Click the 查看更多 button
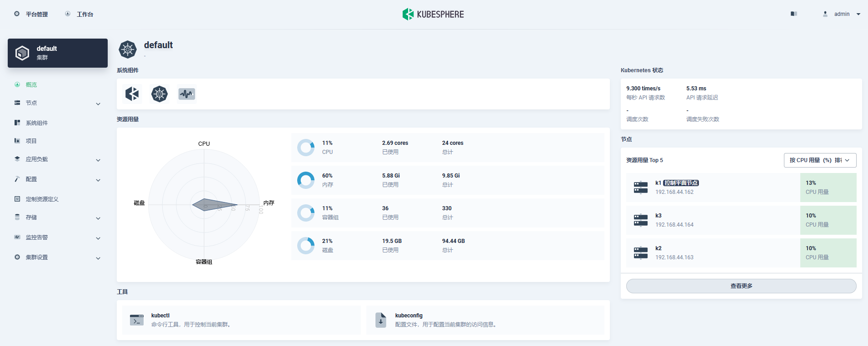Screen dimensions: 868x346 (x=741, y=286)
